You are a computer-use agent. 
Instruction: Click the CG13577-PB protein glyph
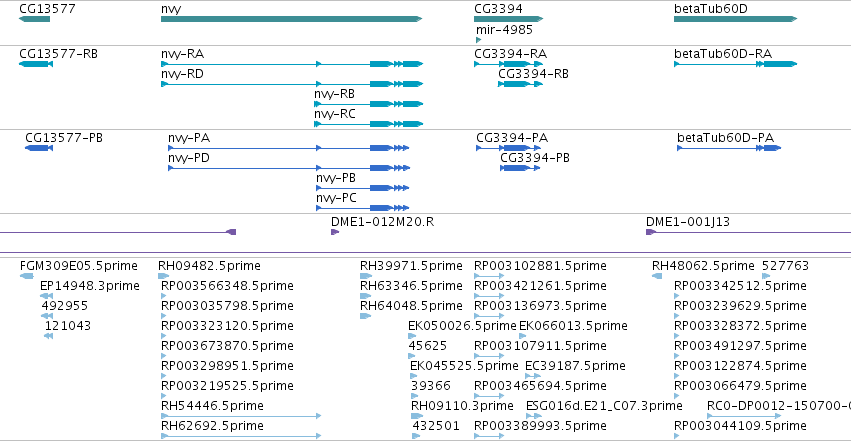(x=39, y=148)
